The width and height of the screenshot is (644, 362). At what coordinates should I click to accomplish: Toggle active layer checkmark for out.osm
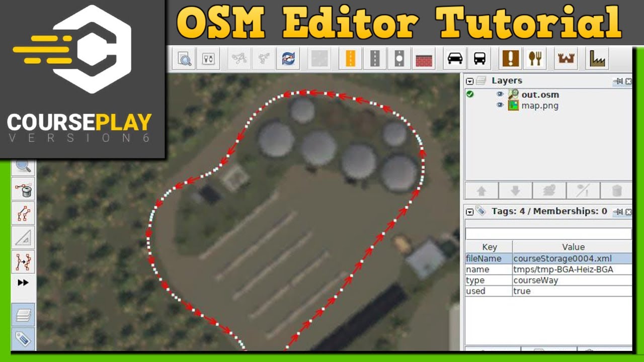470,95
